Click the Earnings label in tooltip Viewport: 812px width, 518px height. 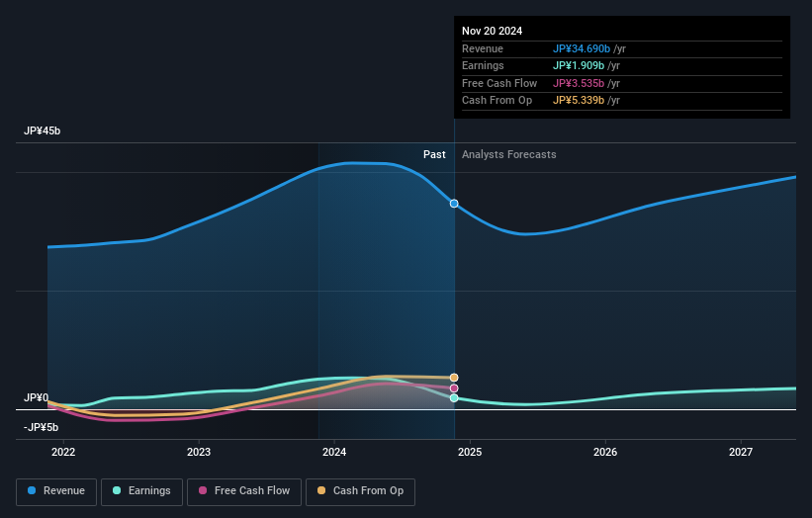[x=483, y=65]
